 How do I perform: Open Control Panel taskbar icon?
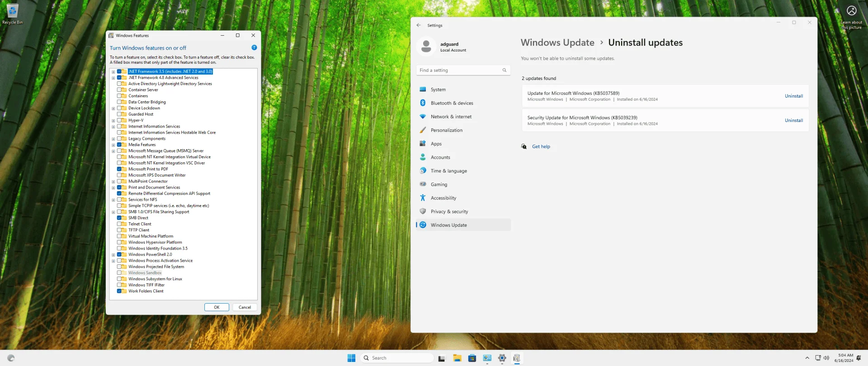pos(487,358)
